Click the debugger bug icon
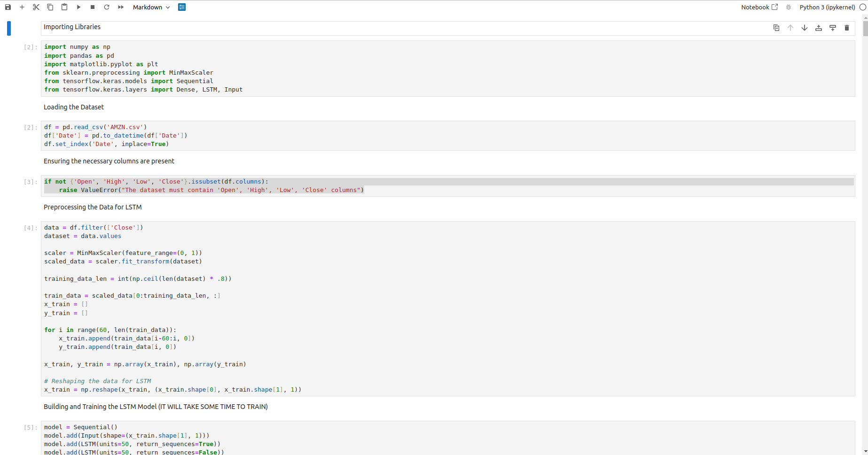 789,7
